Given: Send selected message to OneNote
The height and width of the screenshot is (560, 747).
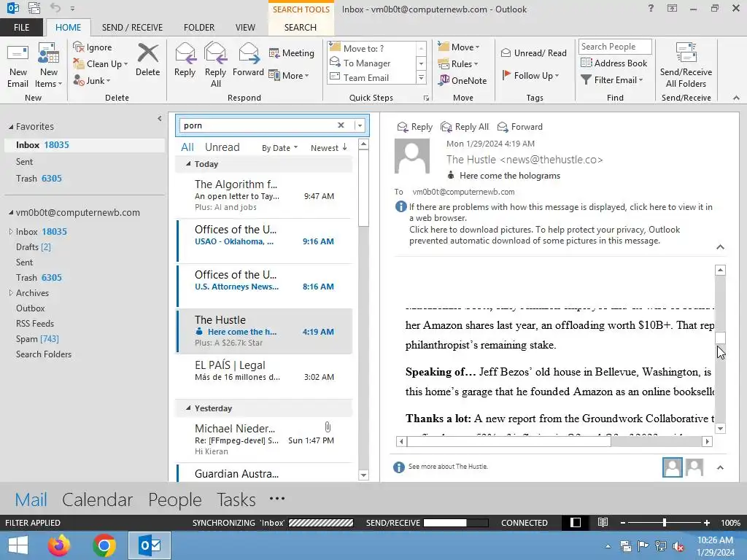Looking at the screenshot, I should (x=462, y=80).
